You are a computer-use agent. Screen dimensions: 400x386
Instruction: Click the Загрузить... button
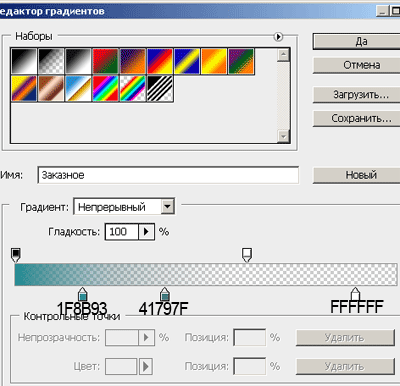pos(357,95)
